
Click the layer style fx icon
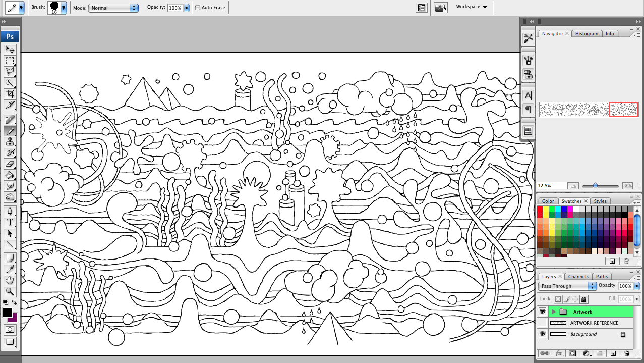[558, 353]
